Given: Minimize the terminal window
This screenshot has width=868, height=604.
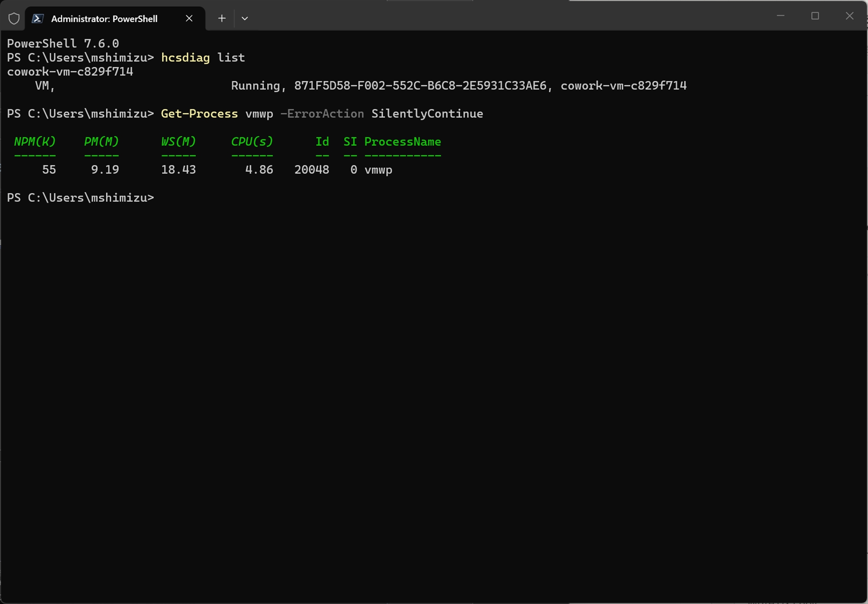Looking at the screenshot, I should (x=780, y=16).
